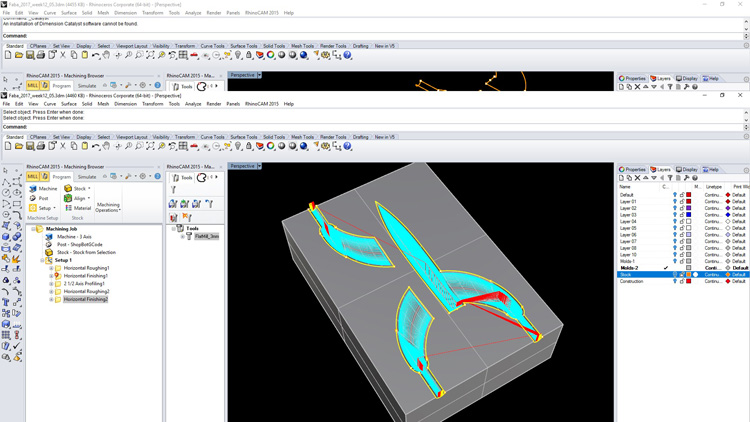This screenshot has width=750, height=422.
Task: Click the MILL button in front Machining Browser
Action: click(33, 177)
